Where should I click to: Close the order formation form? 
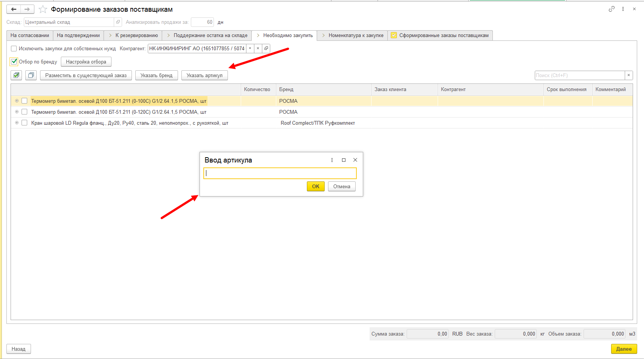[634, 9]
